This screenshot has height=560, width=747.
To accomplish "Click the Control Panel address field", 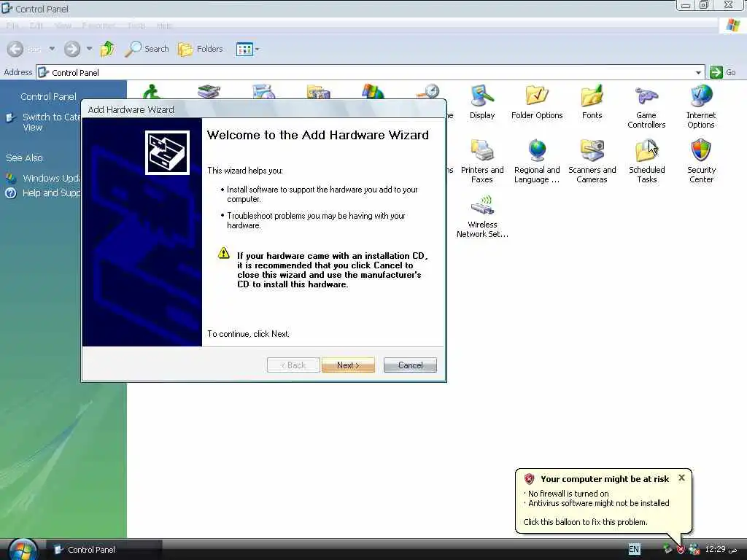I will (x=370, y=72).
